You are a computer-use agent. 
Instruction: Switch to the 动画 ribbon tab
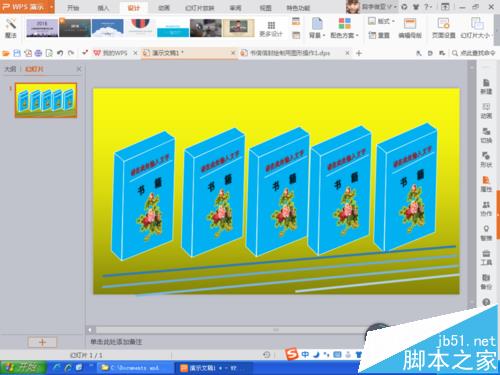tap(164, 8)
